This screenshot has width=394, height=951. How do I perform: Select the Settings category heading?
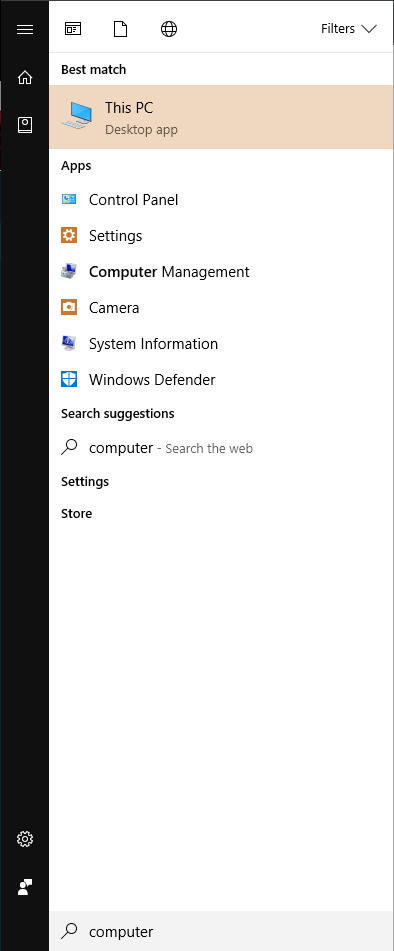85,482
